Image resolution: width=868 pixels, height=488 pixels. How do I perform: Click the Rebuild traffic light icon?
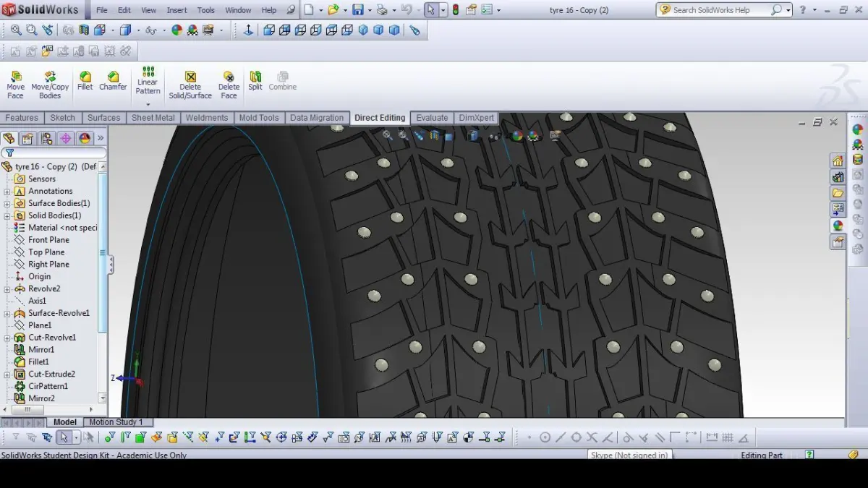(x=455, y=10)
